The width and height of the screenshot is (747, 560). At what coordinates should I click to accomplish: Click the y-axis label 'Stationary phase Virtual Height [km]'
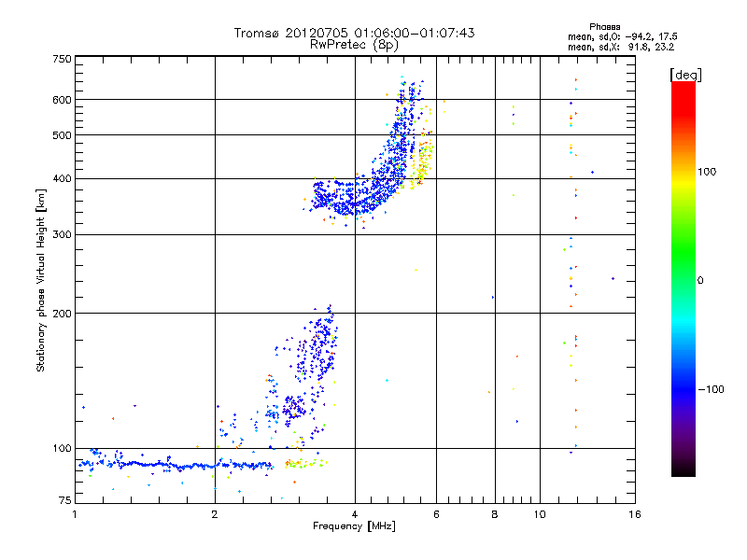coord(40,280)
